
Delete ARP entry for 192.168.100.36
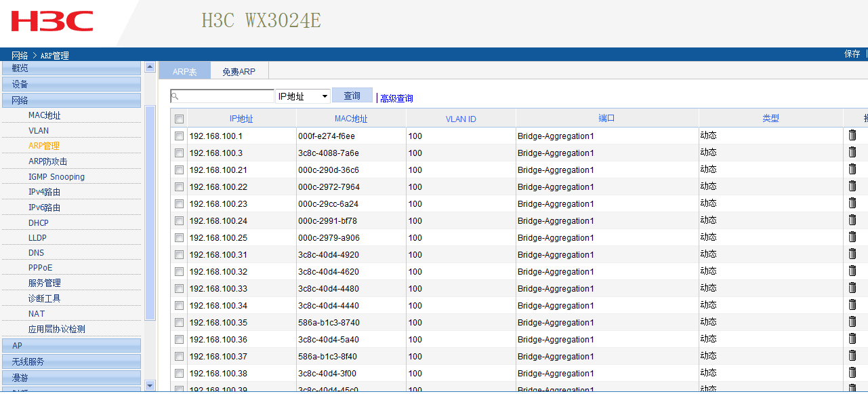tap(852, 338)
